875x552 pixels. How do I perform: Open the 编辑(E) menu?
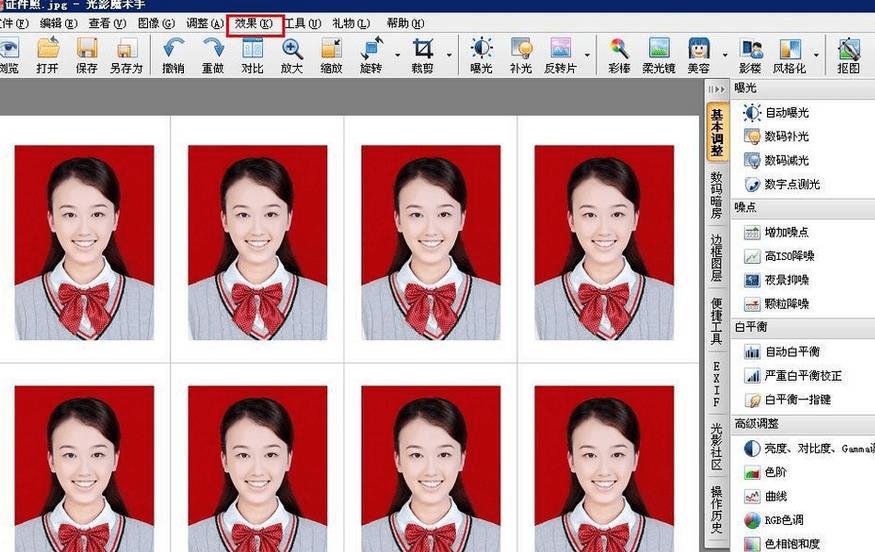(59, 23)
